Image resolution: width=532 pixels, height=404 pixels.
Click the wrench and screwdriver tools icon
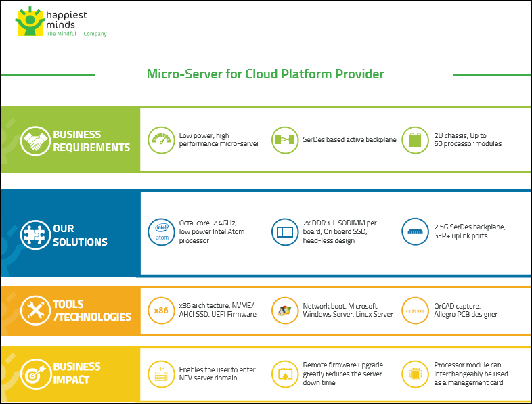pyautogui.click(x=35, y=311)
